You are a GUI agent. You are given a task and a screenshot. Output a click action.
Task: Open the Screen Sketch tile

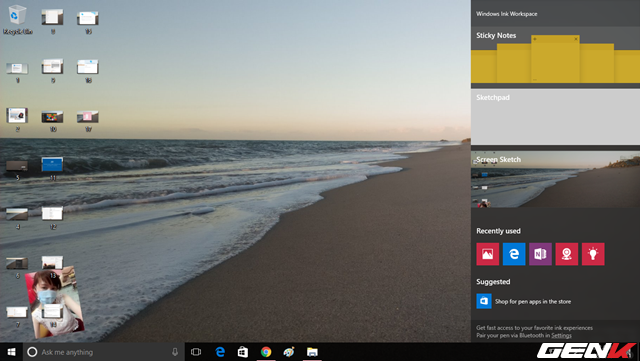[x=555, y=179]
